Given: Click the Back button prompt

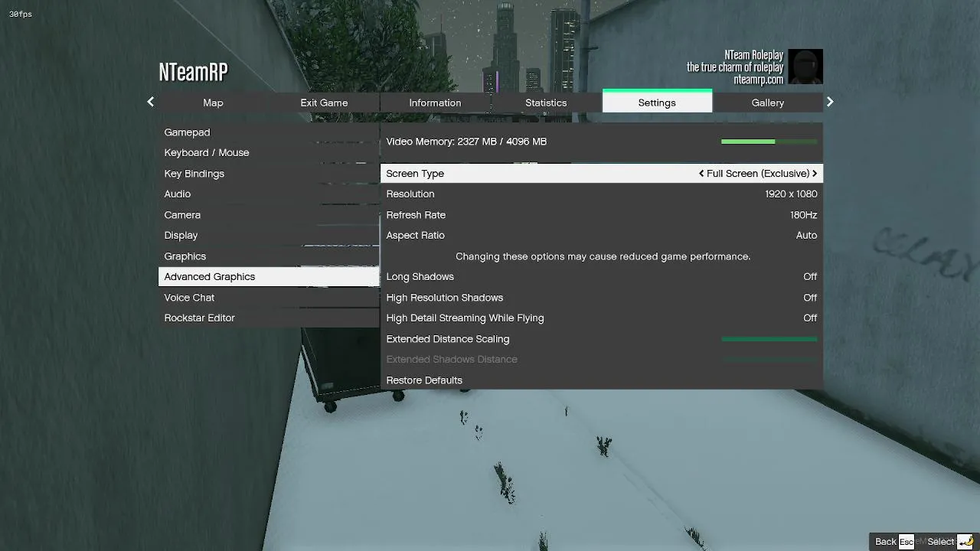Looking at the screenshot, I should pyautogui.click(x=886, y=542).
